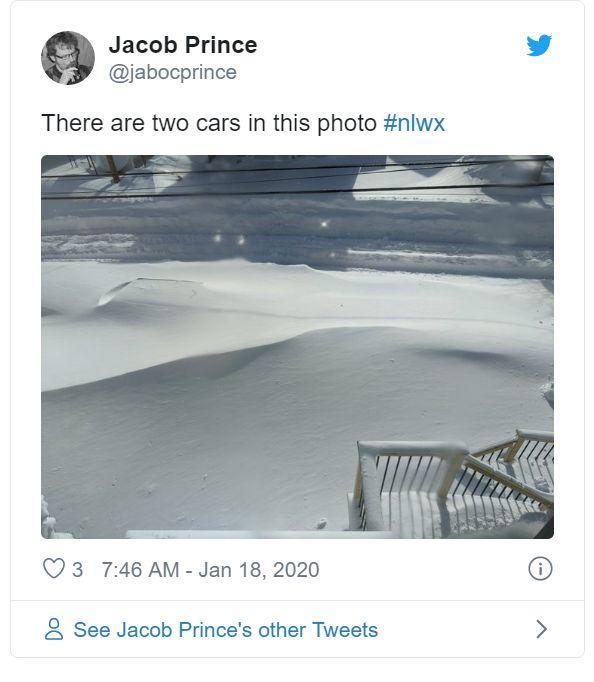
Task: Click the Twitter bird logo
Action: (x=539, y=45)
